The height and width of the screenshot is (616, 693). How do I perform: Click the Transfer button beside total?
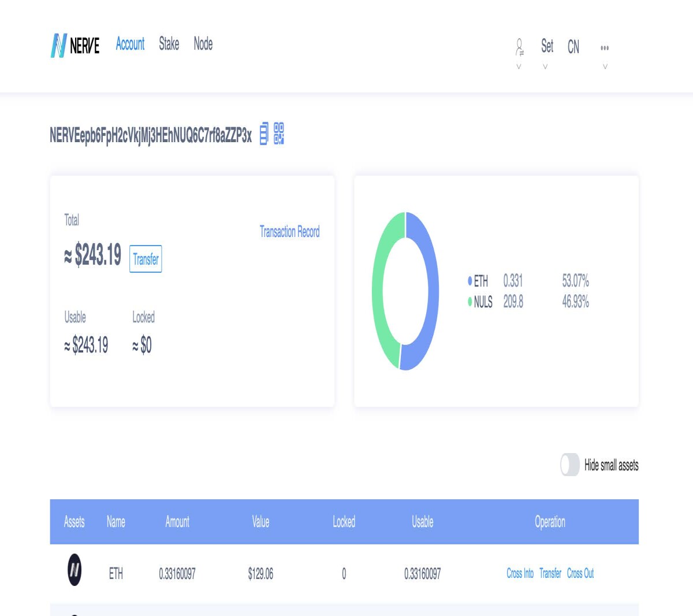click(x=146, y=259)
